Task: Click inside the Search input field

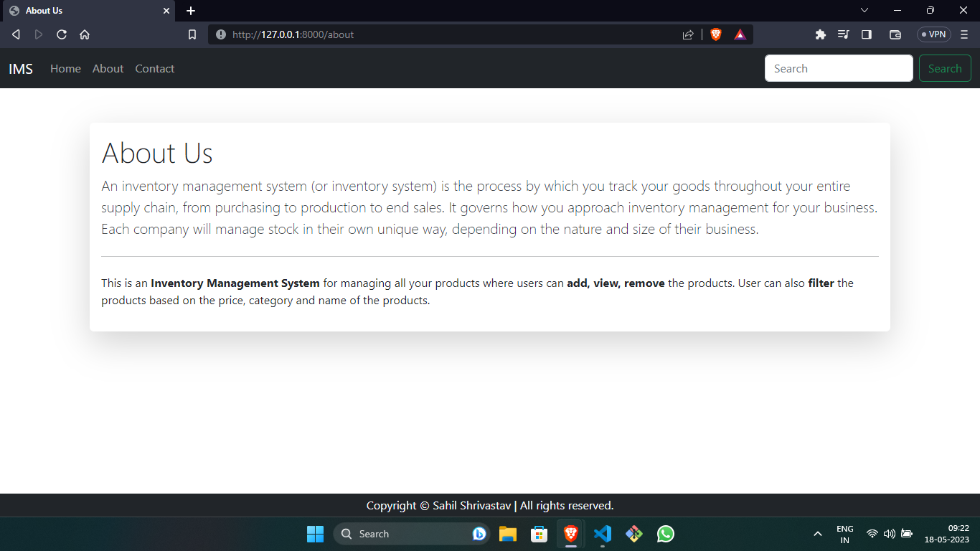Action: click(838, 67)
